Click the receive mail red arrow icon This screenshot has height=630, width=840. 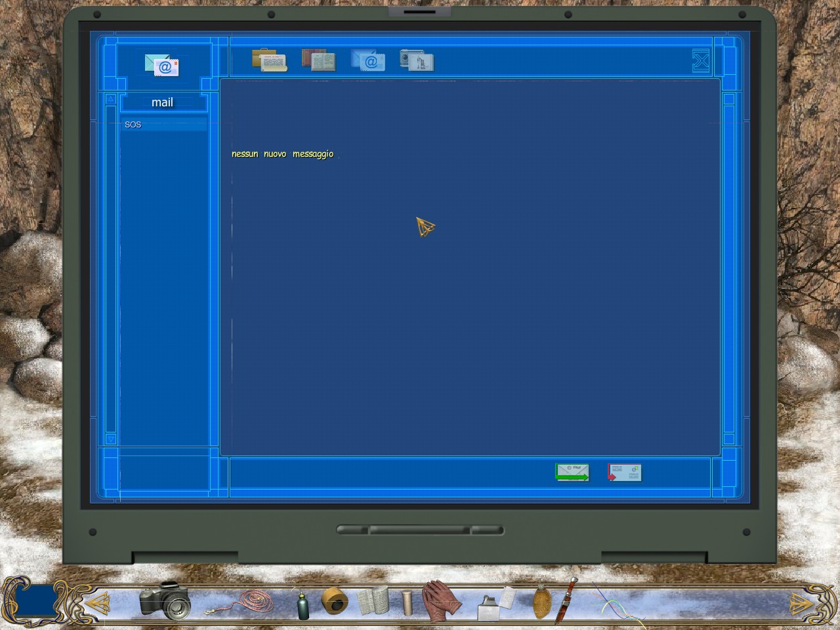[x=624, y=472]
